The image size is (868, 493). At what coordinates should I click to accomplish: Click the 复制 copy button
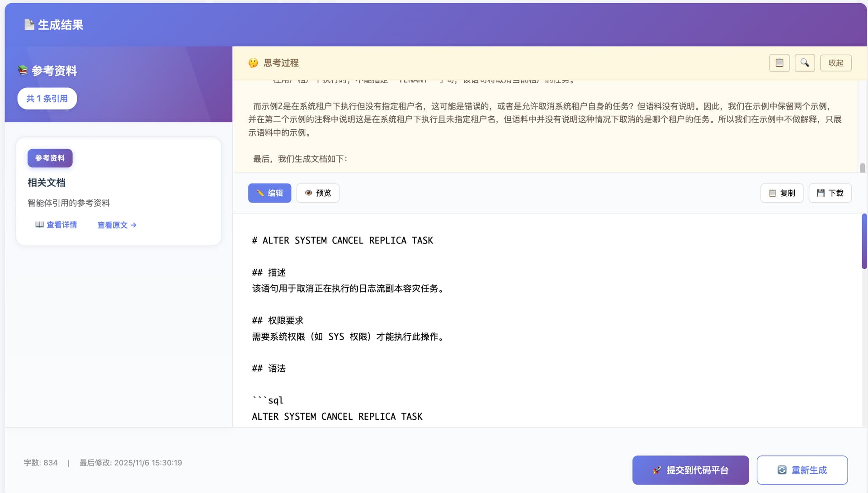782,193
